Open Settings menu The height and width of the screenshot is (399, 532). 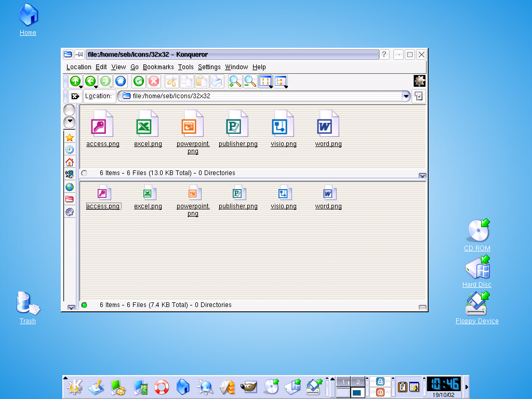point(209,67)
